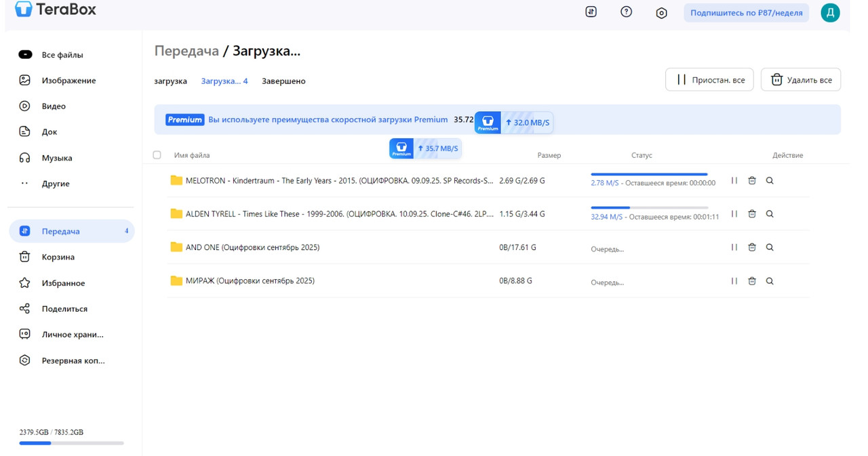This screenshot has width=868, height=456.
Task: Locate ALDEN TYRELL folder with magnifier icon
Action: click(x=770, y=214)
